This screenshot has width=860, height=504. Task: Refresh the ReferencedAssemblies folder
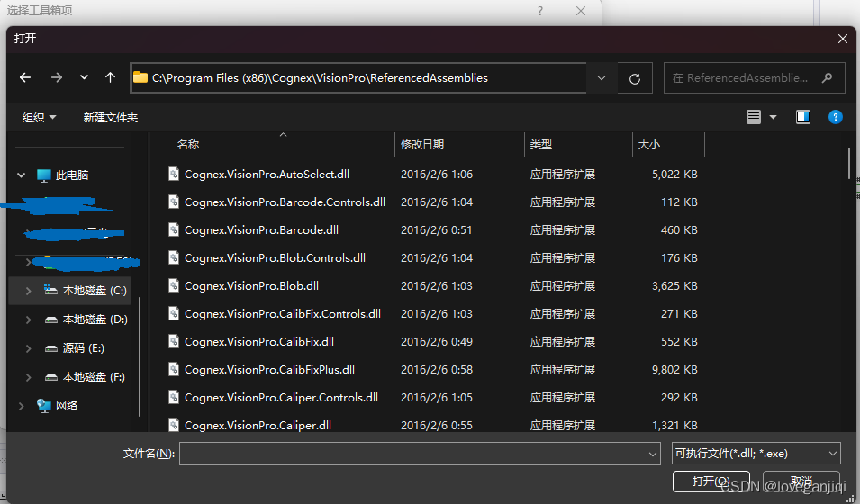tap(635, 78)
